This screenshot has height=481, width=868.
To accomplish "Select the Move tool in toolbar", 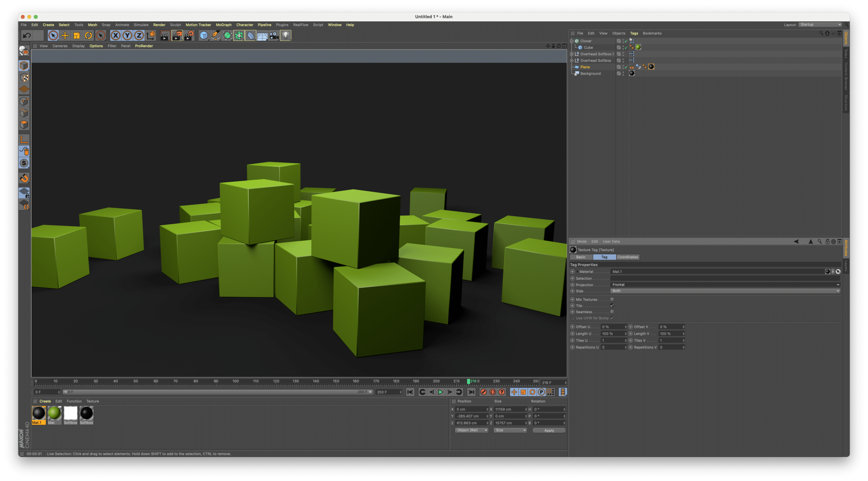I will click(65, 35).
